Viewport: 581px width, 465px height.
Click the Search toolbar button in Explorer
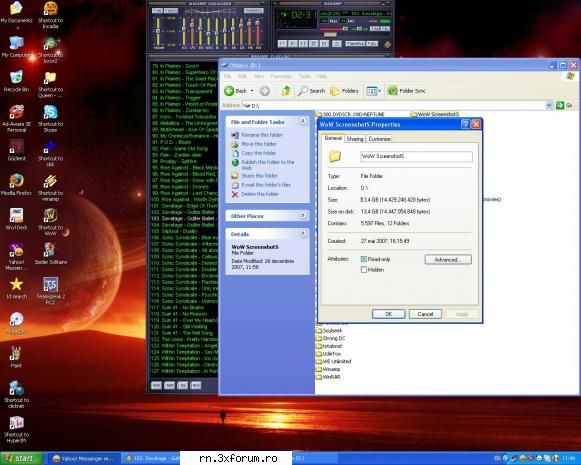pos(311,91)
